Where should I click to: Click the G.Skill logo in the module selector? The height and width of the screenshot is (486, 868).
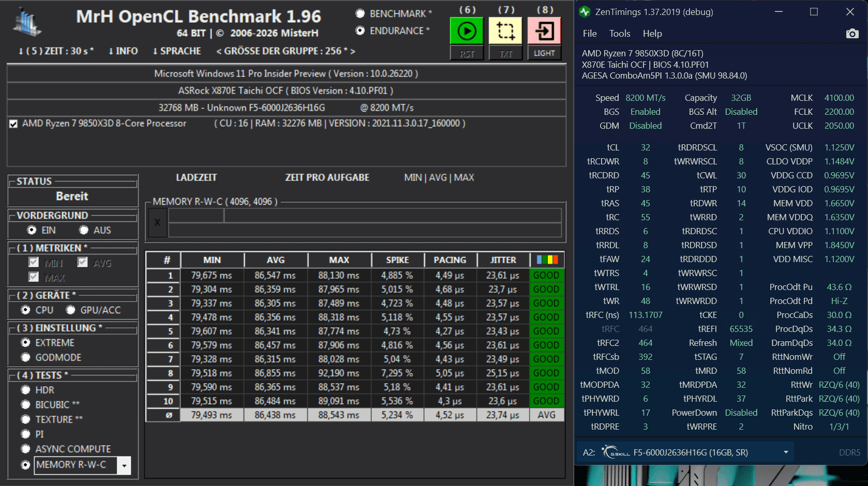tap(616, 452)
